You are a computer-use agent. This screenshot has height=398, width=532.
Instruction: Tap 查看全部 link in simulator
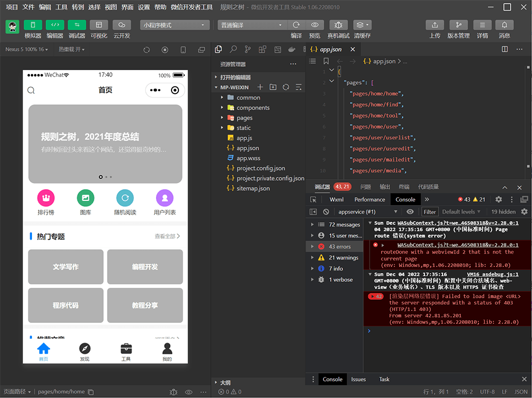click(x=167, y=237)
